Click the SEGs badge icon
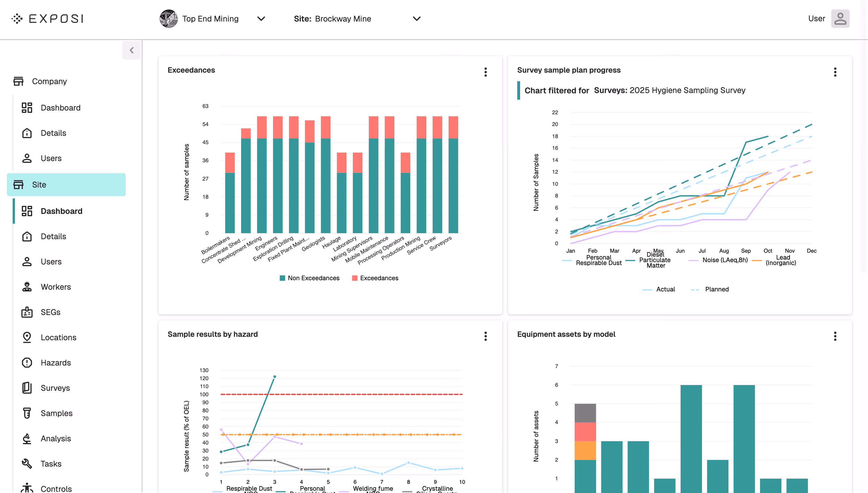The height and width of the screenshot is (493, 868). click(27, 312)
